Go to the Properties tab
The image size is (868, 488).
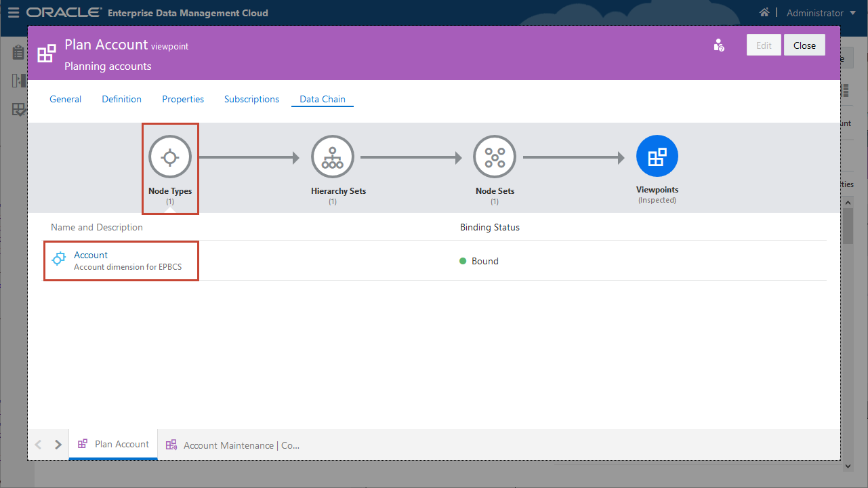click(x=183, y=99)
